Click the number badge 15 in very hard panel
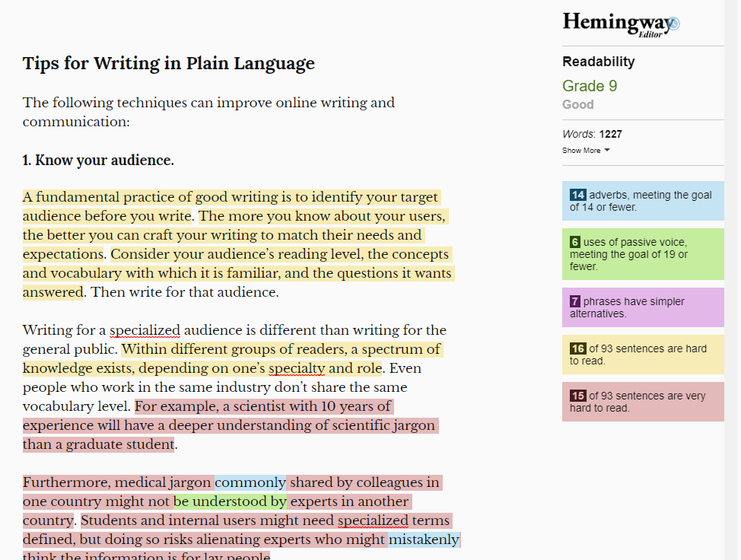Image resolution: width=741 pixels, height=560 pixels. tap(578, 396)
